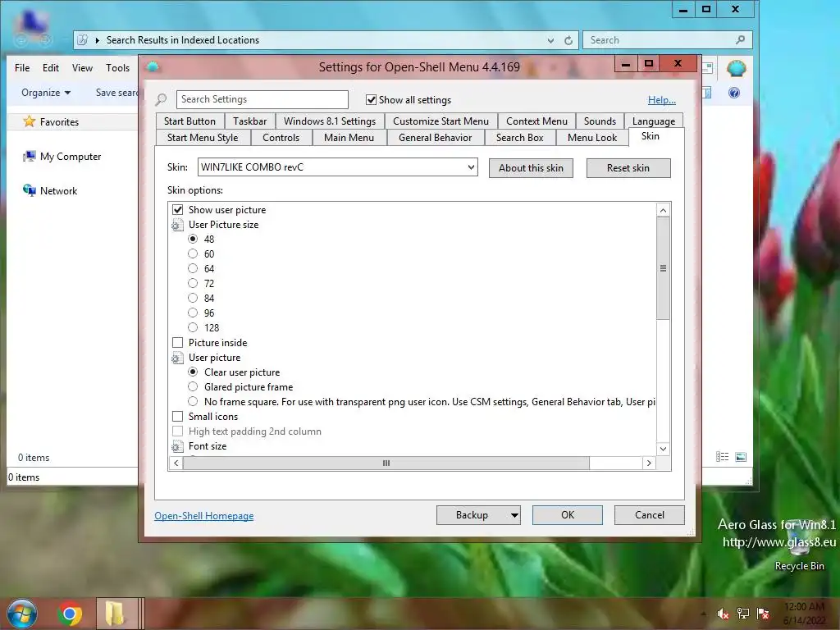Viewport: 840px width, 630px height.
Task: Show hidden tray icons arrow
Action: 703,614
